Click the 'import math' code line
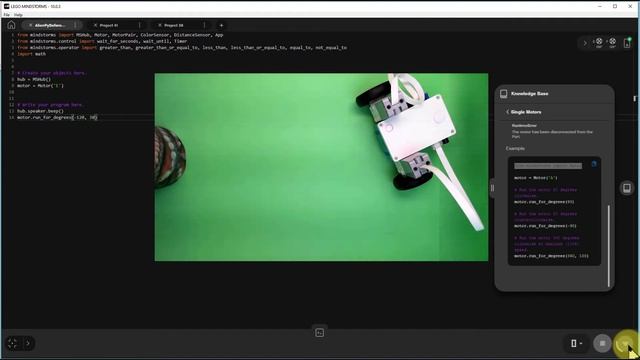Viewport: 640px width, 360px height. pyautogui.click(x=31, y=54)
